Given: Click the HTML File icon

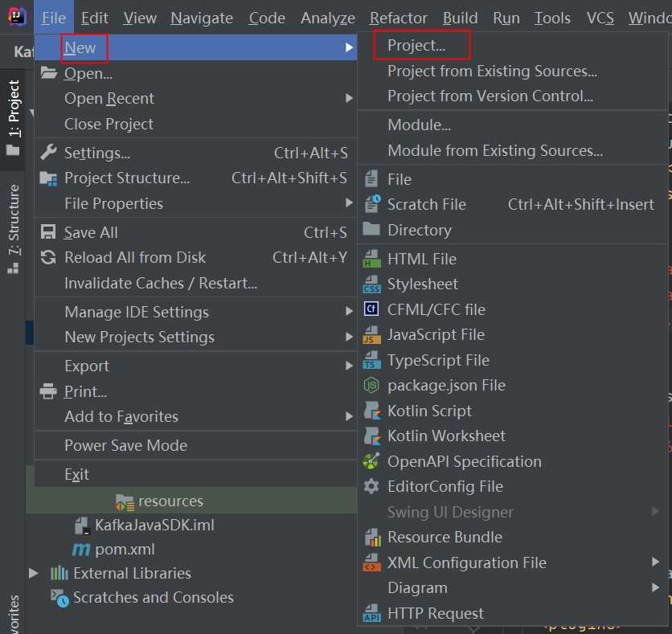Looking at the screenshot, I should [x=371, y=259].
